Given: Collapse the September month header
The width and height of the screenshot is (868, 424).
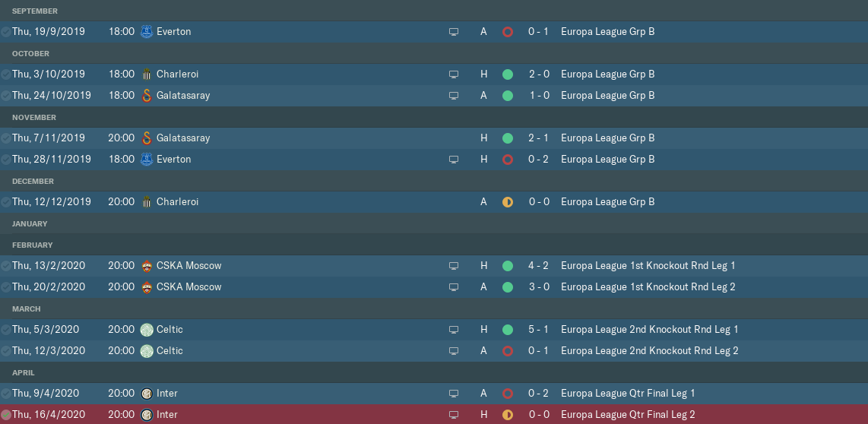Looking at the screenshot, I should tap(35, 11).
